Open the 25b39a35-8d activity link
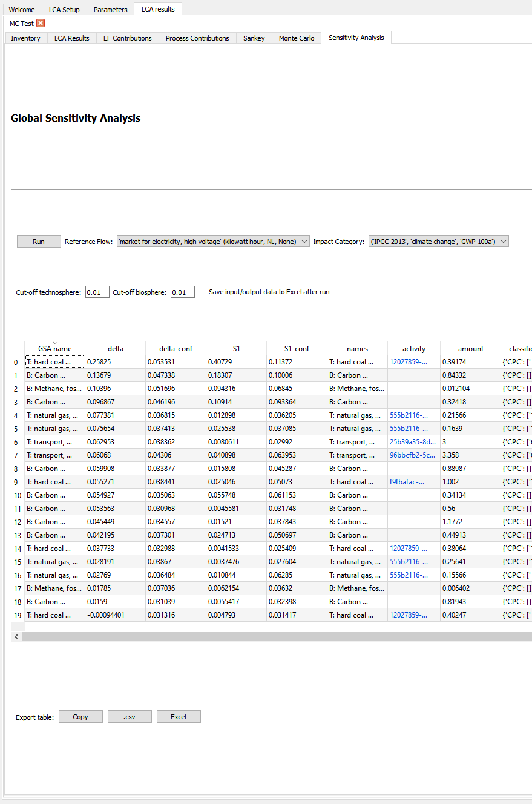 (x=413, y=441)
